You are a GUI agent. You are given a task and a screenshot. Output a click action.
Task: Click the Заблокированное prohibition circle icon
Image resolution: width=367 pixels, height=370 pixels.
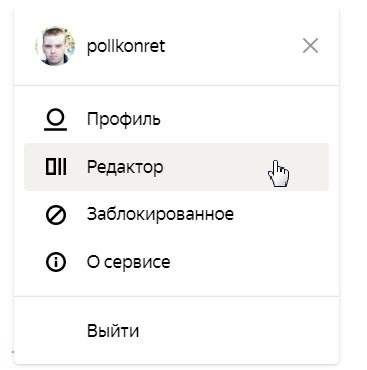56,215
